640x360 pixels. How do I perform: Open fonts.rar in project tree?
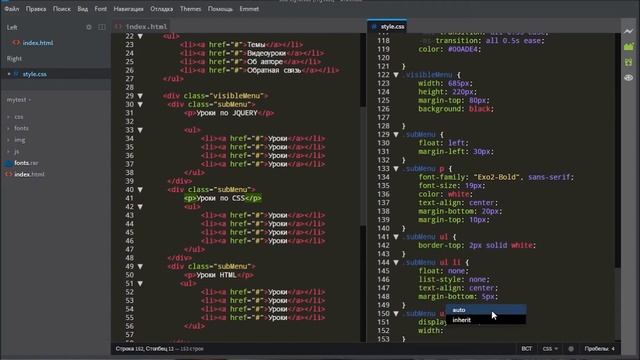(x=26, y=163)
